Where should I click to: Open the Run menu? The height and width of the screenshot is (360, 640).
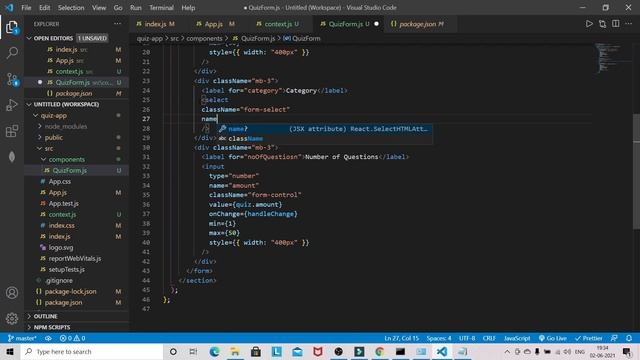(136, 8)
